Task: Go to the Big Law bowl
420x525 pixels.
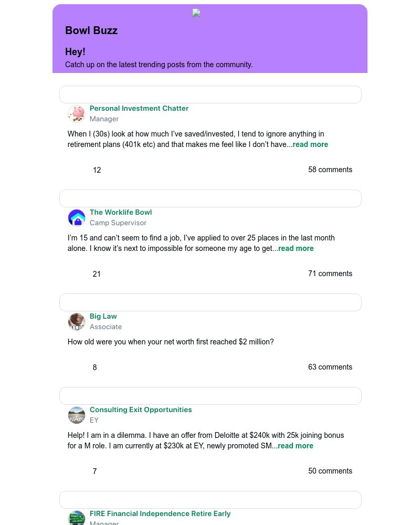Action: pos(103,316)
